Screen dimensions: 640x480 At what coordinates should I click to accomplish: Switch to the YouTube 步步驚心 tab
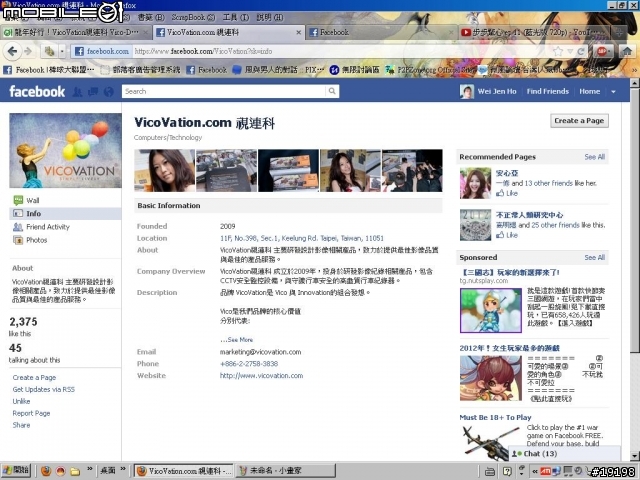534,32
